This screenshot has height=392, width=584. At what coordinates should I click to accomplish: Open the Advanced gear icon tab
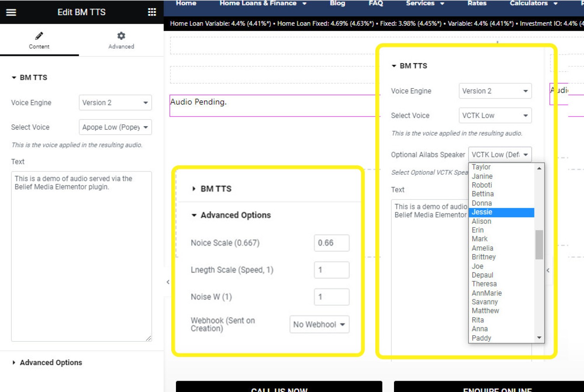[121, 40]
